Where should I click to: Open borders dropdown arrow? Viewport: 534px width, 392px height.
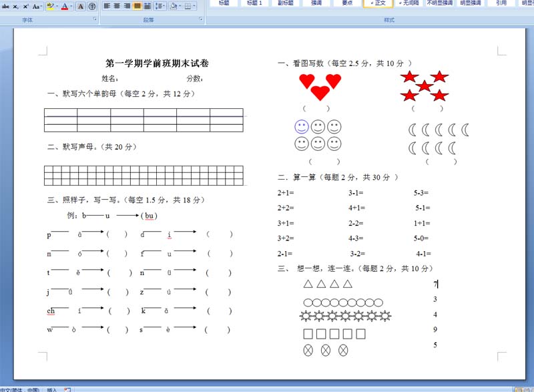point(194,6)
